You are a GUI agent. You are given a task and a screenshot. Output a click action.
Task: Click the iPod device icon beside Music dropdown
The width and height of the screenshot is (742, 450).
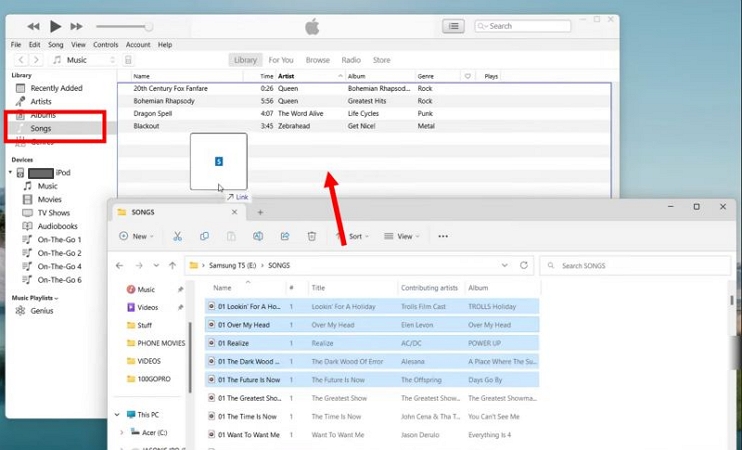click(x=128, y=60)
